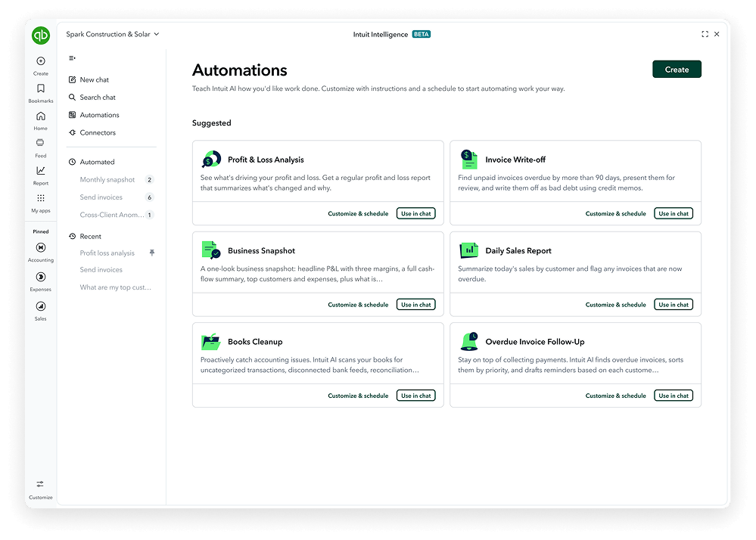Click the Automated section header
Viewport: 756px width, 540px height.
tap(92, 162)
